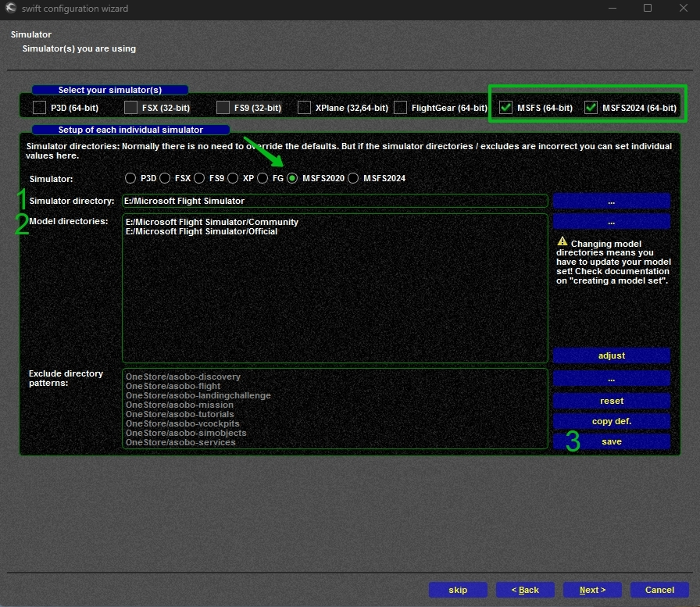Click the copy def. button

coord(611,421)
